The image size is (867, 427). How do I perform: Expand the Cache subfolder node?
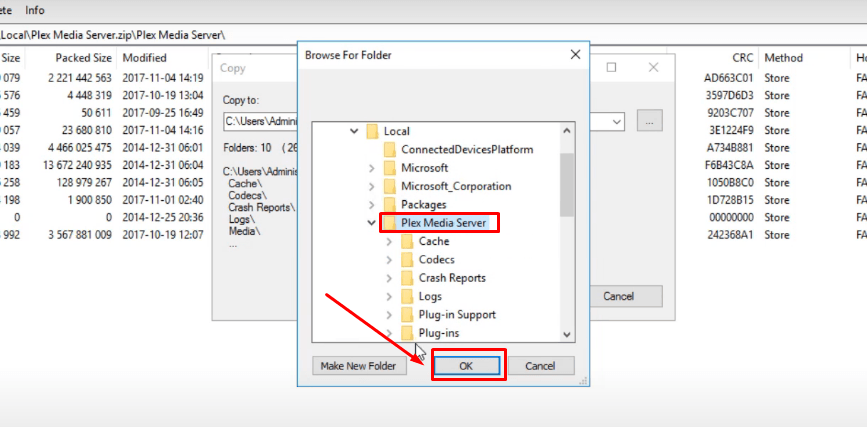tap(389, 241)
